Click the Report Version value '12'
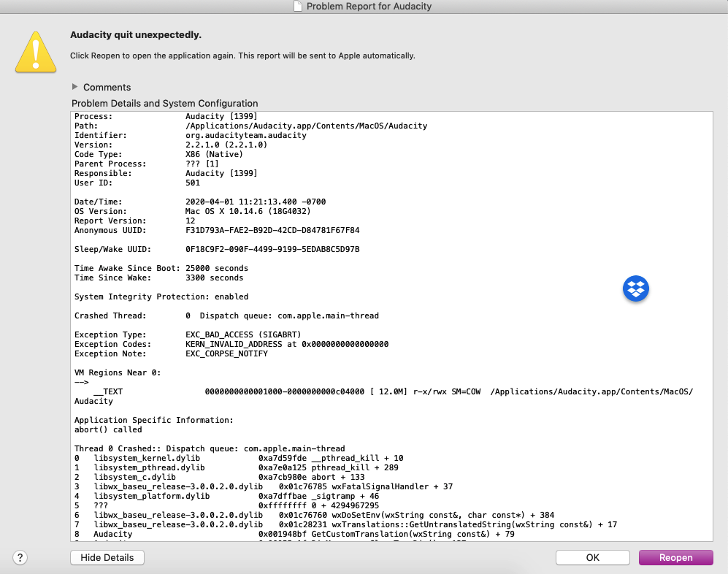Screen dimensions: 728x574 coord(191,221)
